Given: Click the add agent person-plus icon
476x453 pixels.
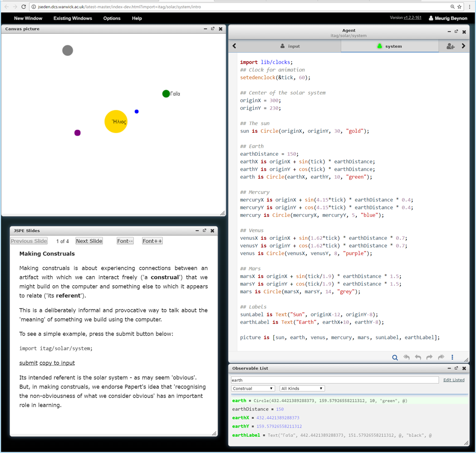Looking at the screenshot, I should point(450,46).
